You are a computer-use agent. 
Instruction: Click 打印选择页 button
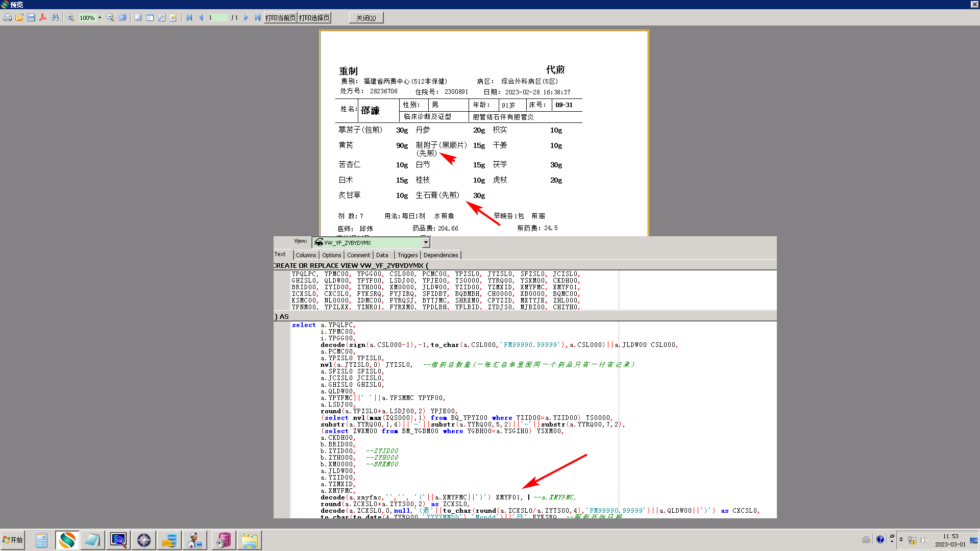[314, 18]
